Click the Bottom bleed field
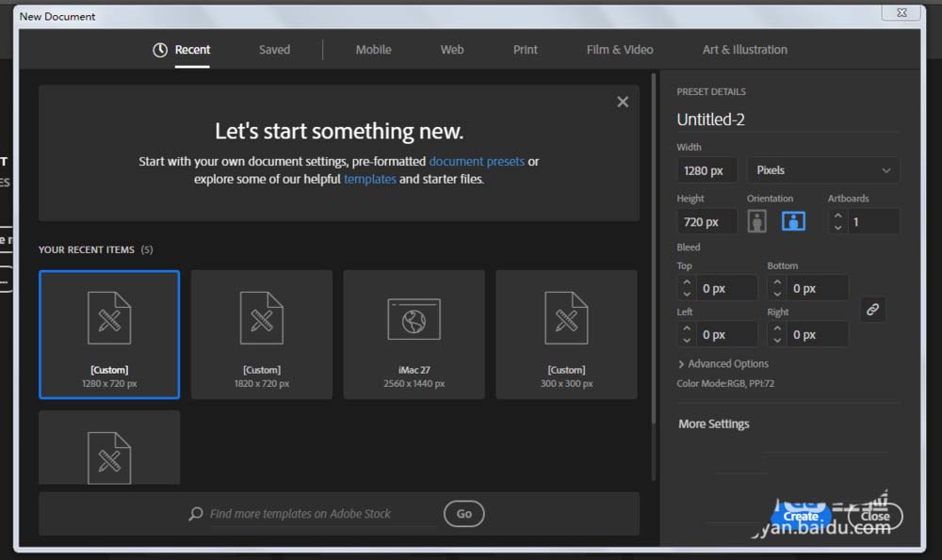942x560 pixels. 817,289
